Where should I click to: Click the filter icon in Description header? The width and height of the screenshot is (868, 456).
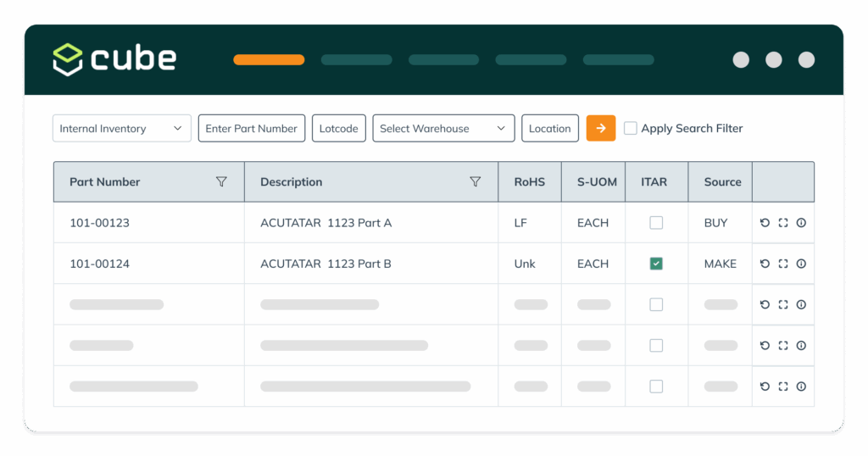point(476,181)
